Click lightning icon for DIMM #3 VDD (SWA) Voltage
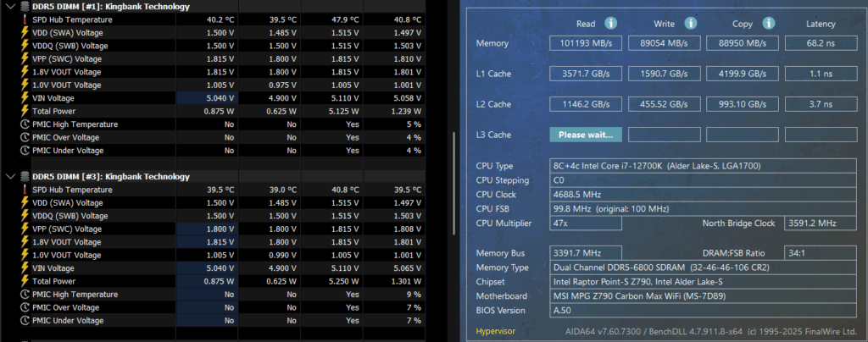868x342 pixels. pos(25,203)
